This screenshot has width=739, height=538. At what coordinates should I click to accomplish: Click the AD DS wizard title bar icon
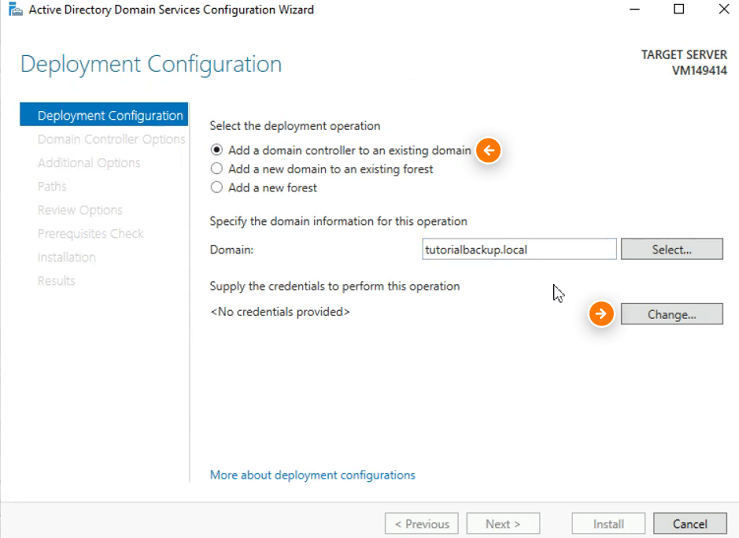coord(16,9)
